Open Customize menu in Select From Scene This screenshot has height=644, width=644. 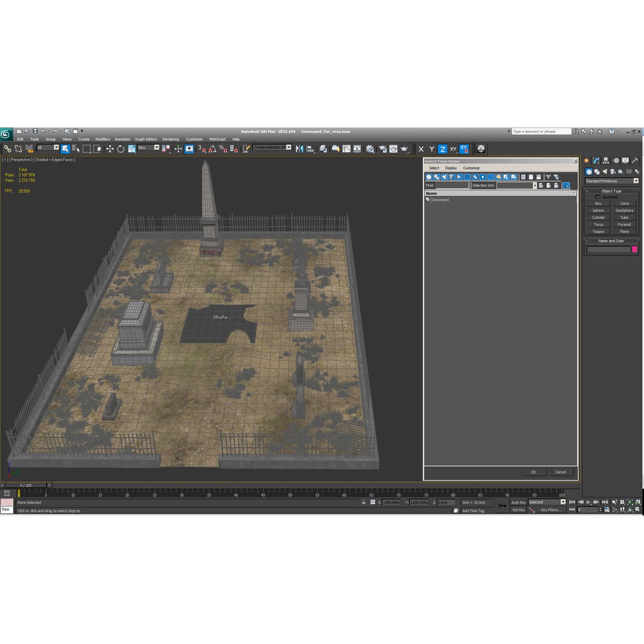(x=471, y=168)
